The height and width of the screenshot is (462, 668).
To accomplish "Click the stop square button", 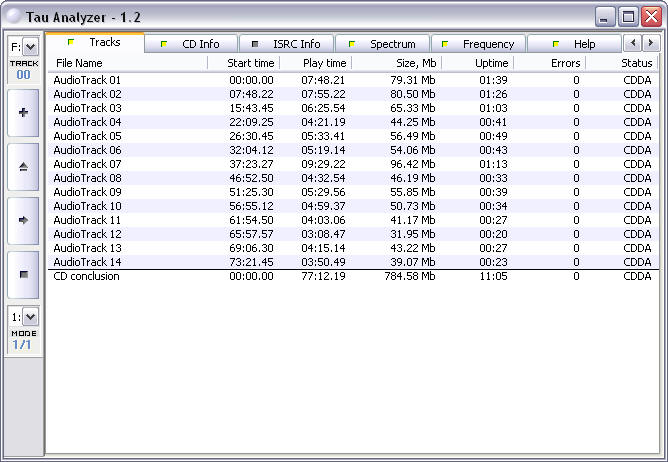I will coord(23,274).
